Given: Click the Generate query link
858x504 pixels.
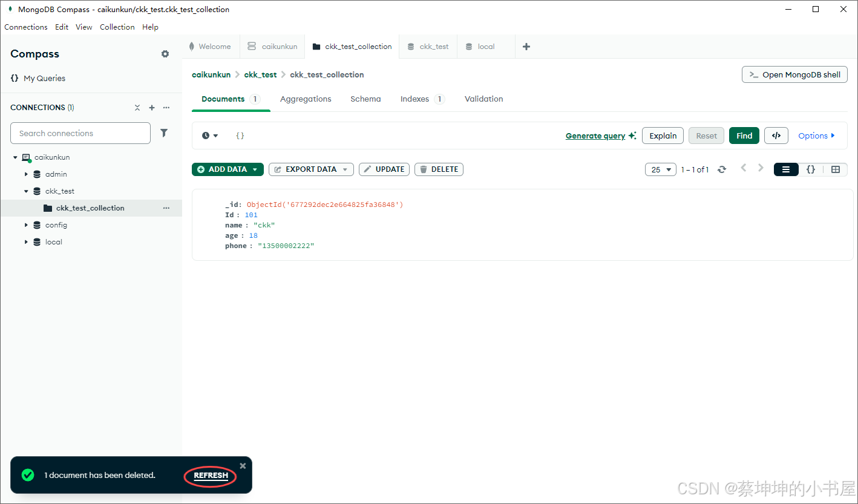Looking at the screenshot, I should coord(596,136).
